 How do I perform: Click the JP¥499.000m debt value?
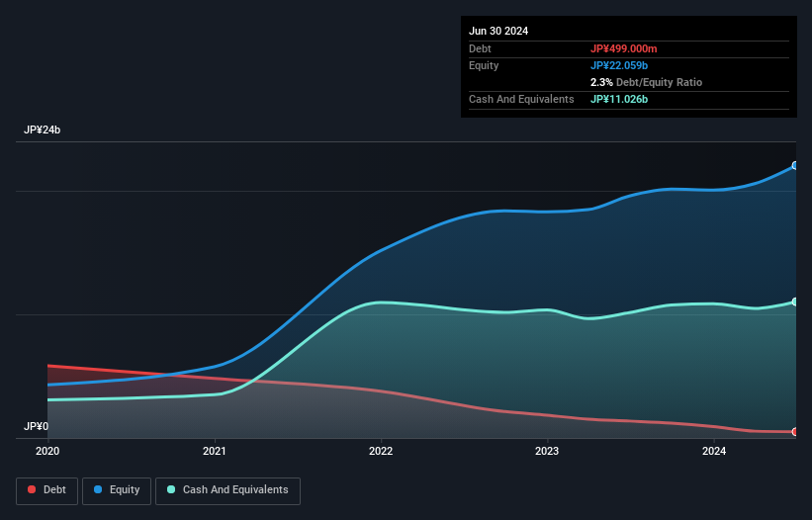[x=623, y=48]
